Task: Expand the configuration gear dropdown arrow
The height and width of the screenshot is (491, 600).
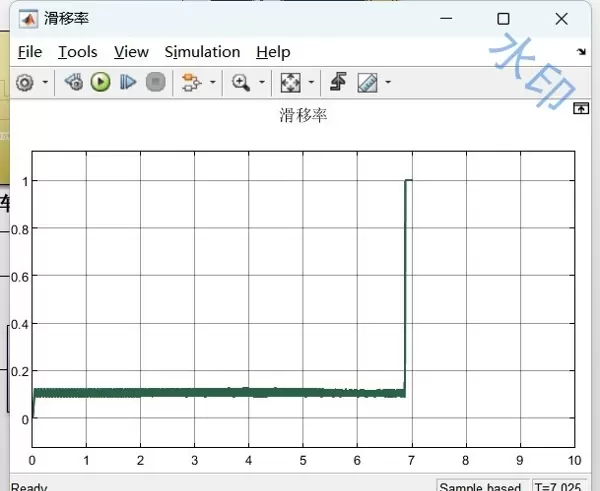Action: pos(45,84)
